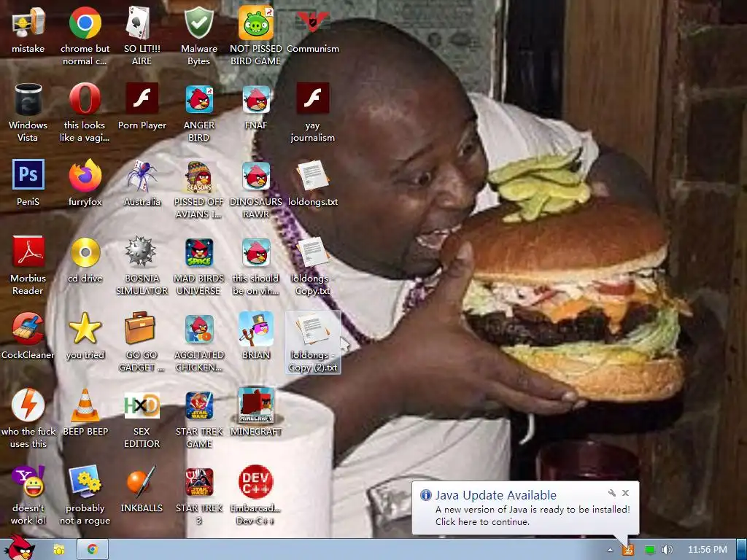Open 'BOSNIA SIMULATOR' minesweeper icon
The image size is (747, 560).
coord(142,252)
